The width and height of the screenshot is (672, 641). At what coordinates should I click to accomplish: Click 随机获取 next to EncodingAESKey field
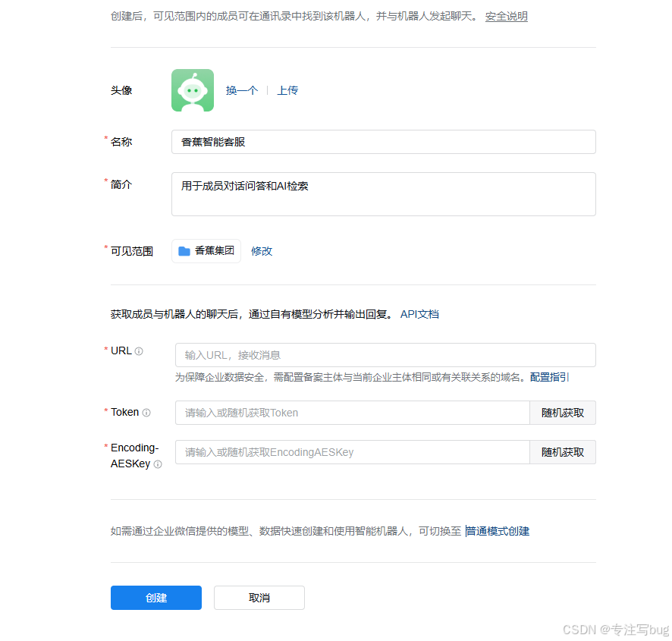[563, 451]
